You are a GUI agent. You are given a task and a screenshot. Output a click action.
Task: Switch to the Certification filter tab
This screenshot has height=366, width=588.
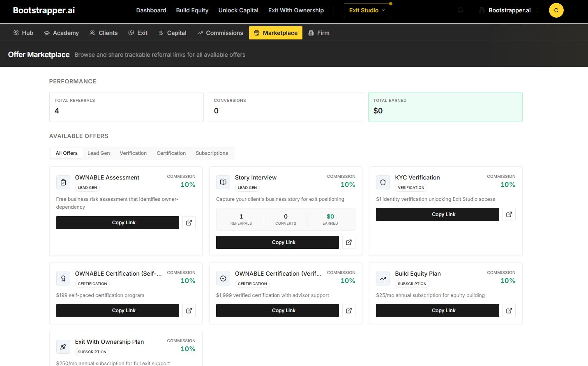[x=171, y=153]
